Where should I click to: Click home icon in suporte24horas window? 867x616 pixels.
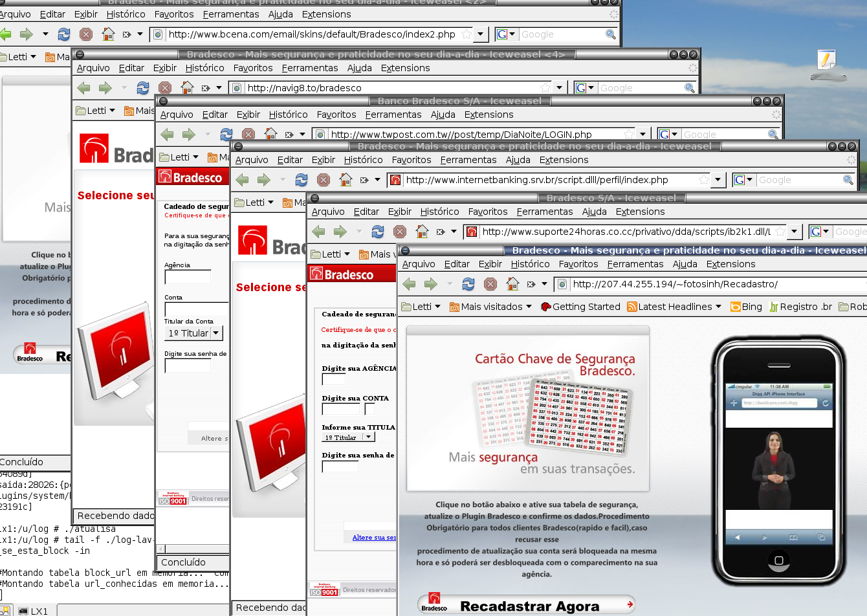422,231
